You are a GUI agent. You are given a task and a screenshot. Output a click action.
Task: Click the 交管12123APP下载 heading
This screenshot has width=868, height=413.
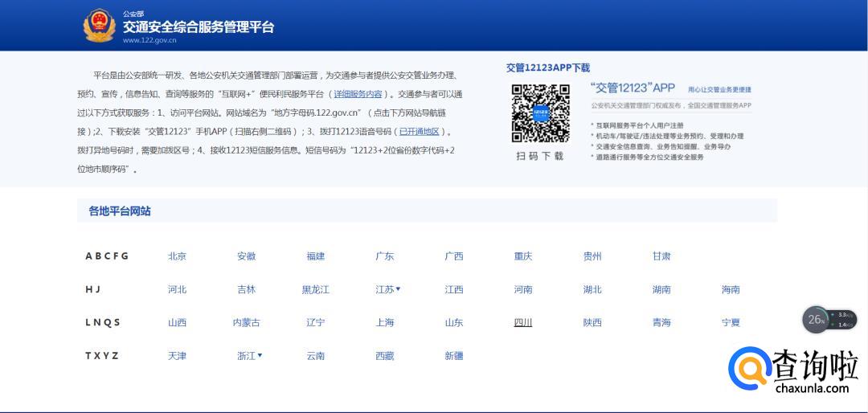(x=547, y=67)
